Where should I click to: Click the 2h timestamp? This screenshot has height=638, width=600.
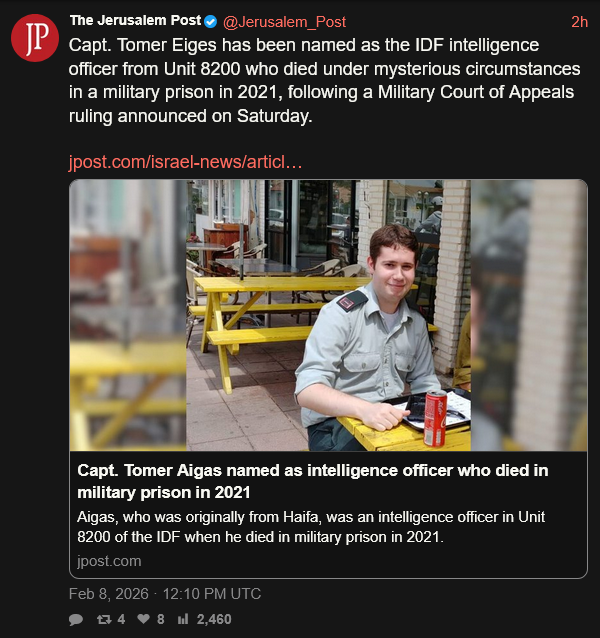coord(579,21)
